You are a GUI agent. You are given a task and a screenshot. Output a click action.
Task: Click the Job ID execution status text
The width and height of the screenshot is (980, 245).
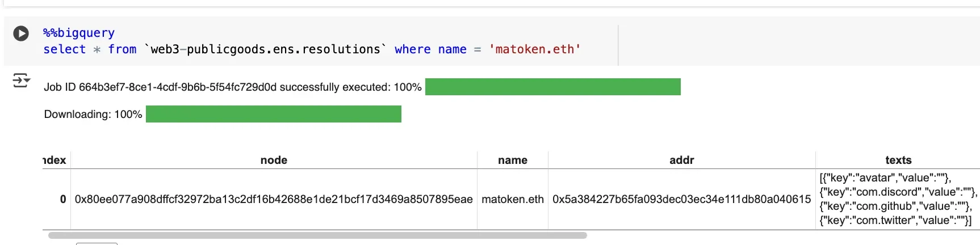[x=232, y=87]
